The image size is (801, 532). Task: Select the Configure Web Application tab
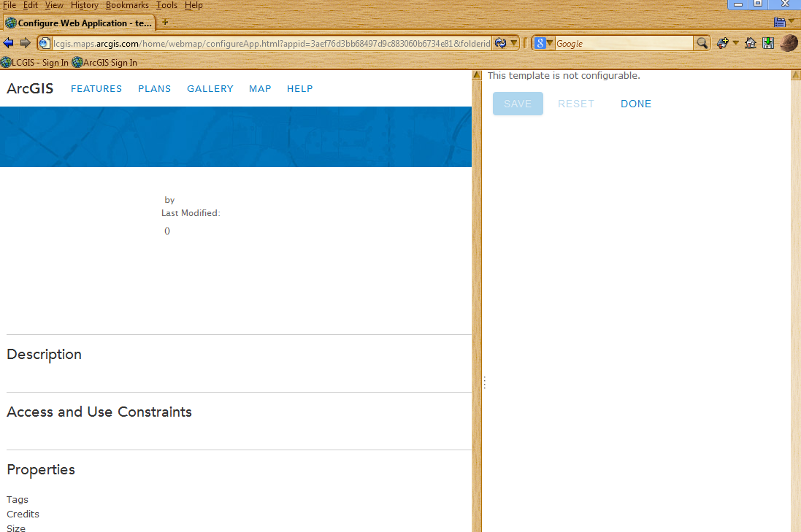(79, 23)
